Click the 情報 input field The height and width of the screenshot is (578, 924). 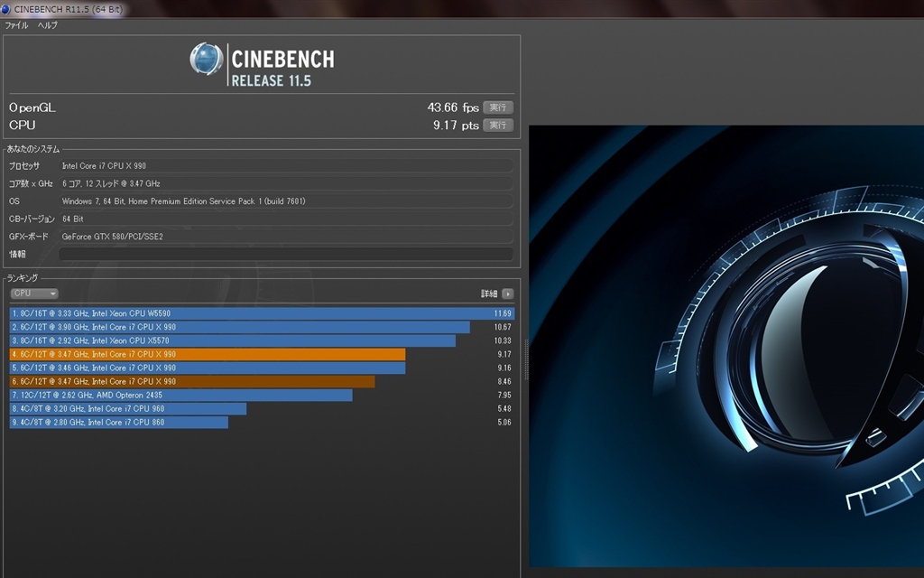[x=286, y=254]
